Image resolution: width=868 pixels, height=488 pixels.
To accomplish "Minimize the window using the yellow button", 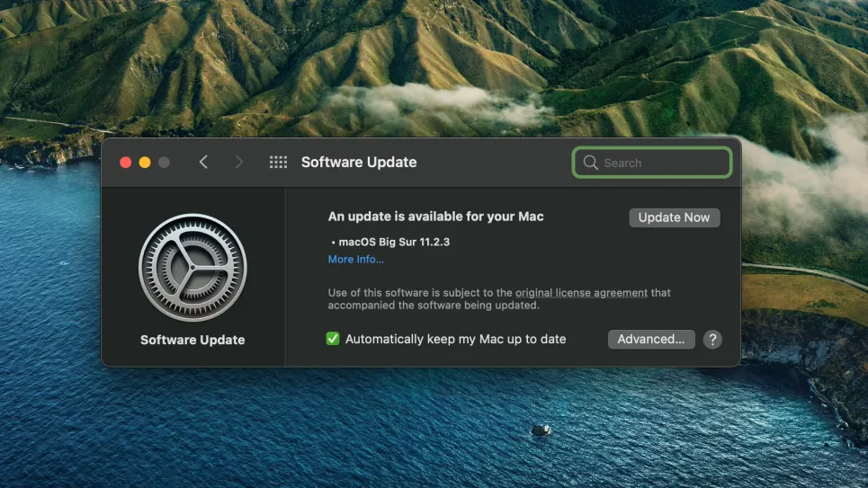I will [145, 163].
